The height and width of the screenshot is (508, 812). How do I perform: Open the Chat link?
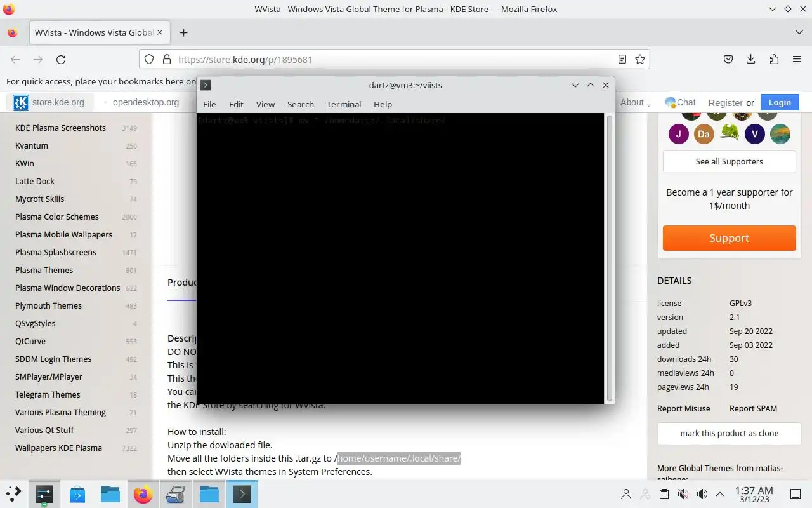pyautogui.click(x=680, y=102)
